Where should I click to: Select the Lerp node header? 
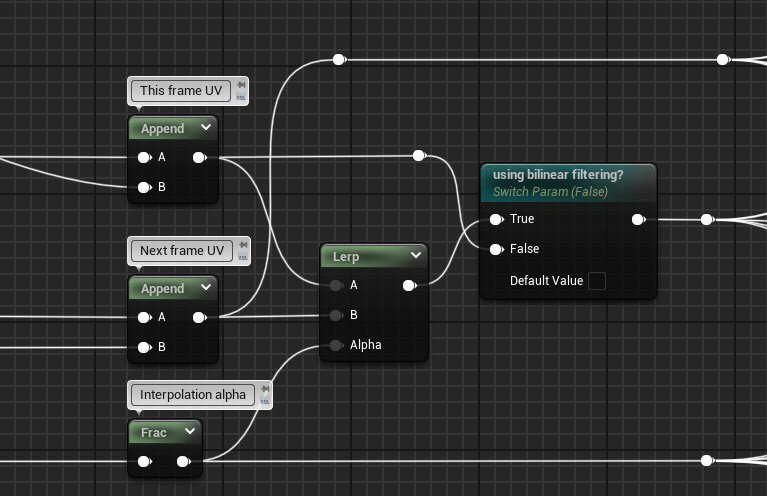click(374, 256)
